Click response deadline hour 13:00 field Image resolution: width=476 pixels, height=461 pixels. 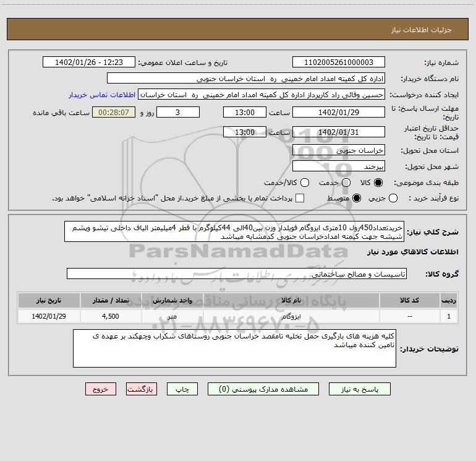tap(245, 112)
